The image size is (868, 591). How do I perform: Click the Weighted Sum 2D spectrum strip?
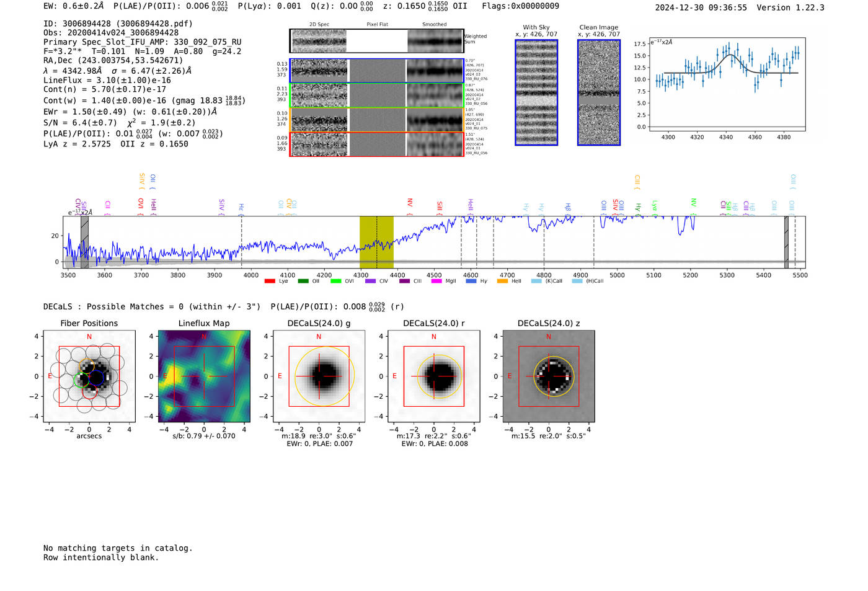377,41
